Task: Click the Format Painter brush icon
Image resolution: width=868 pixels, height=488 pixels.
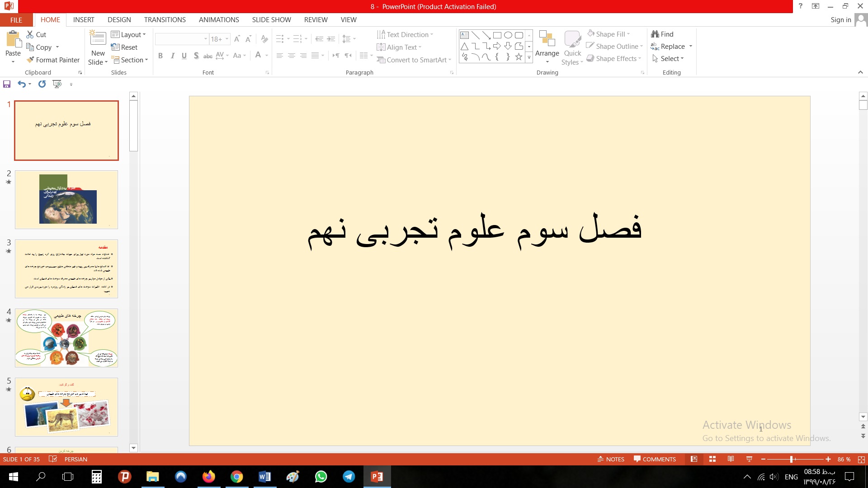Action: tap(30, 60)
